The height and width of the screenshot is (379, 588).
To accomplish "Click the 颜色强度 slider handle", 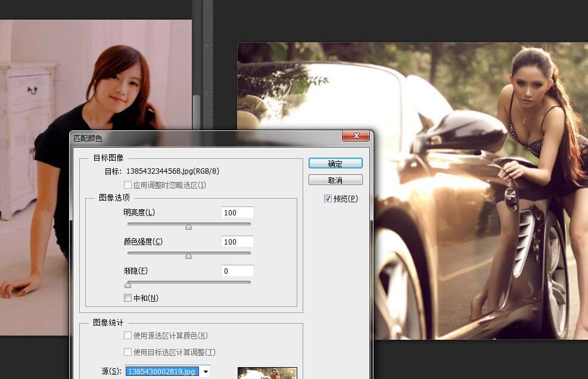I will (x=189, y=256).
